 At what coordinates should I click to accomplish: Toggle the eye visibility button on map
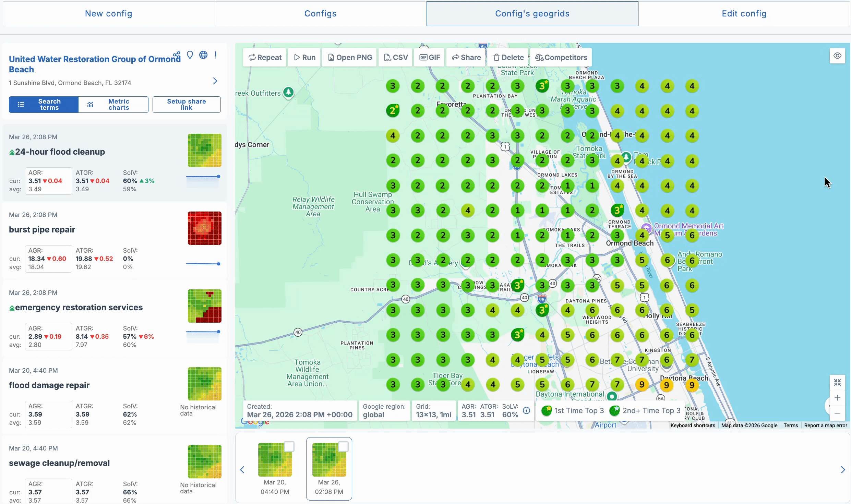(837, 56)
